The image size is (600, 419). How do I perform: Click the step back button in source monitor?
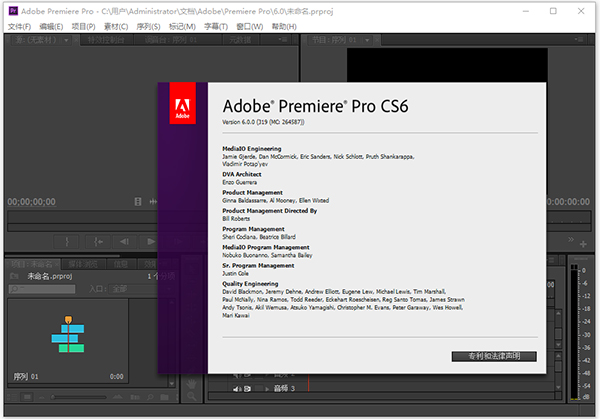coord(124,241)
